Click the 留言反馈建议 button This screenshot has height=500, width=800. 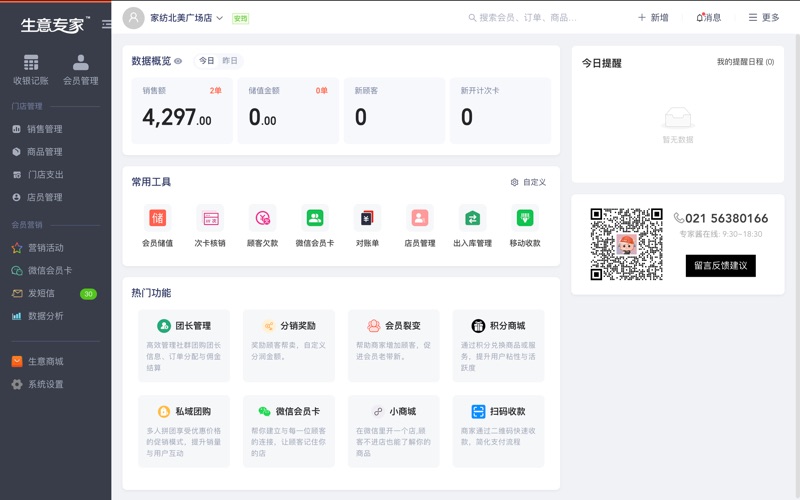tap(720, 266)
